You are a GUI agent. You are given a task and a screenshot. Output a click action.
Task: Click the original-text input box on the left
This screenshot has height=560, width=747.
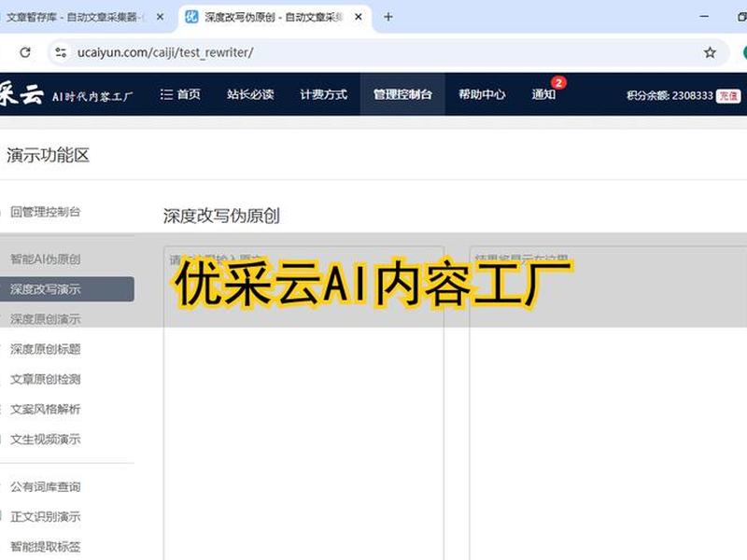click(x=304, y=403)
